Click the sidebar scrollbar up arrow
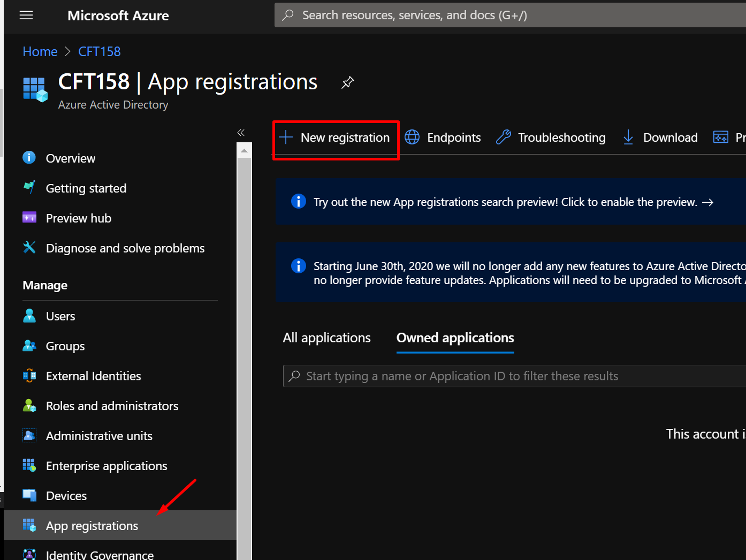The image size is (746, 560). 244,151
